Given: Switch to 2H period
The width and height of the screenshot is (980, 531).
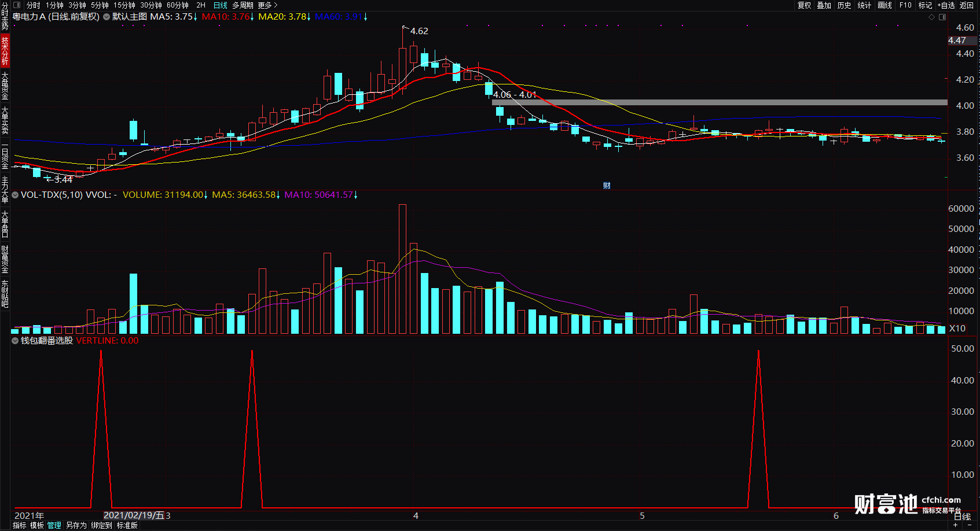Looking at the screenshot, I should tap(201, 5).
